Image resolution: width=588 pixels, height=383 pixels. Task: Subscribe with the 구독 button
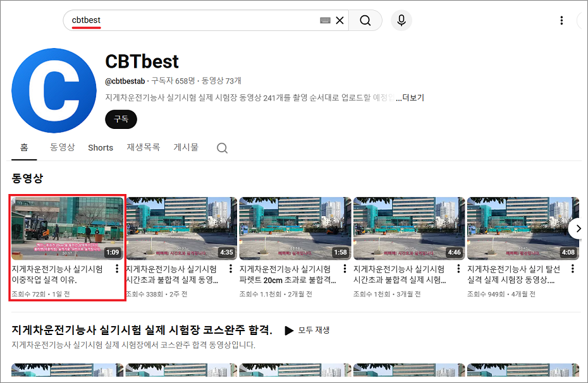pyautogui.click(x=121, y=119)
